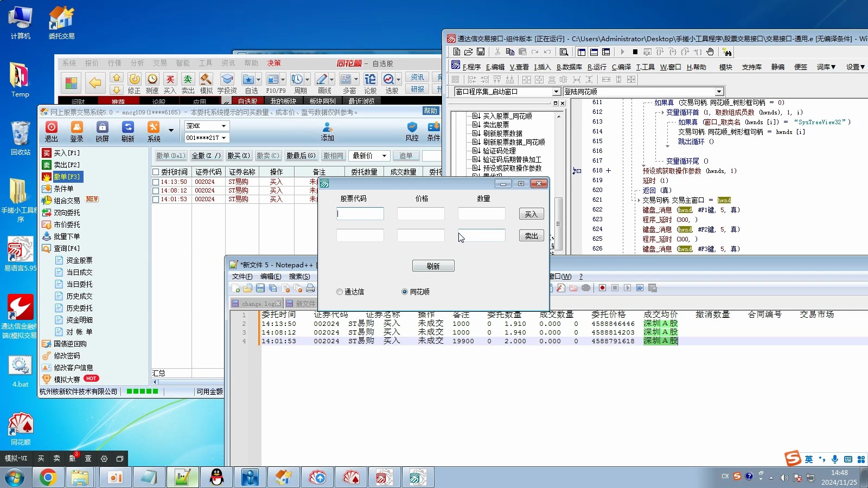
Task: Open 文件(F) menu in Notepad++
Action: [x=242, y=277]
